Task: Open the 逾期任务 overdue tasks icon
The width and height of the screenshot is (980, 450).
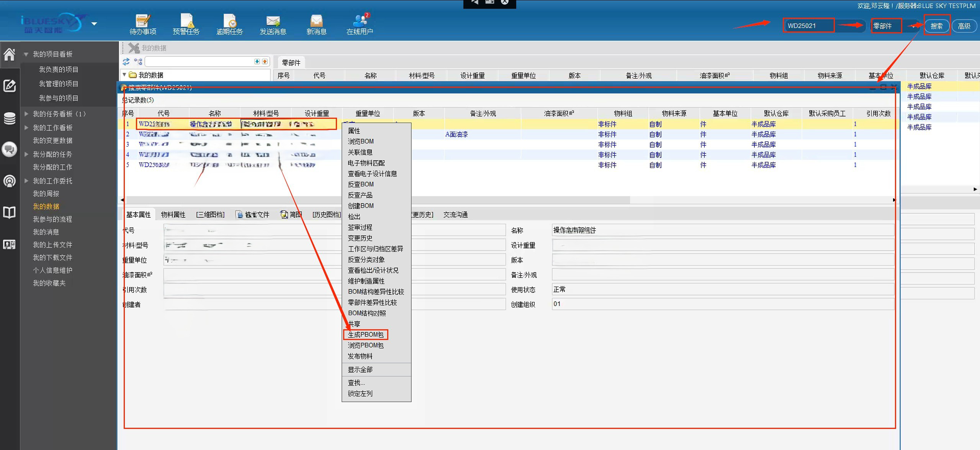Action: click(x=230, y=21)
